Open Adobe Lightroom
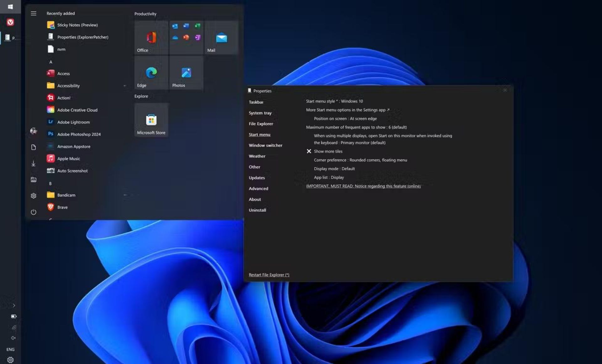 point(73,122)
